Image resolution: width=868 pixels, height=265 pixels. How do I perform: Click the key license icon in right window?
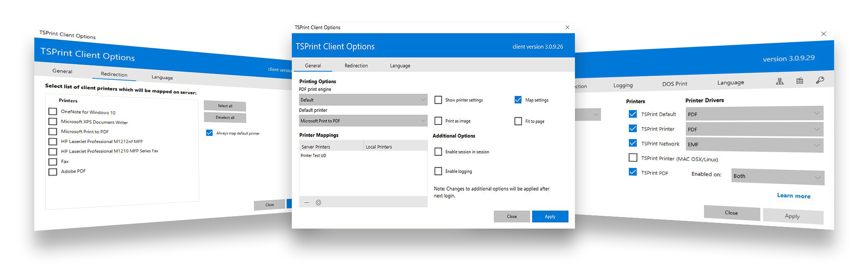point(820,80)
